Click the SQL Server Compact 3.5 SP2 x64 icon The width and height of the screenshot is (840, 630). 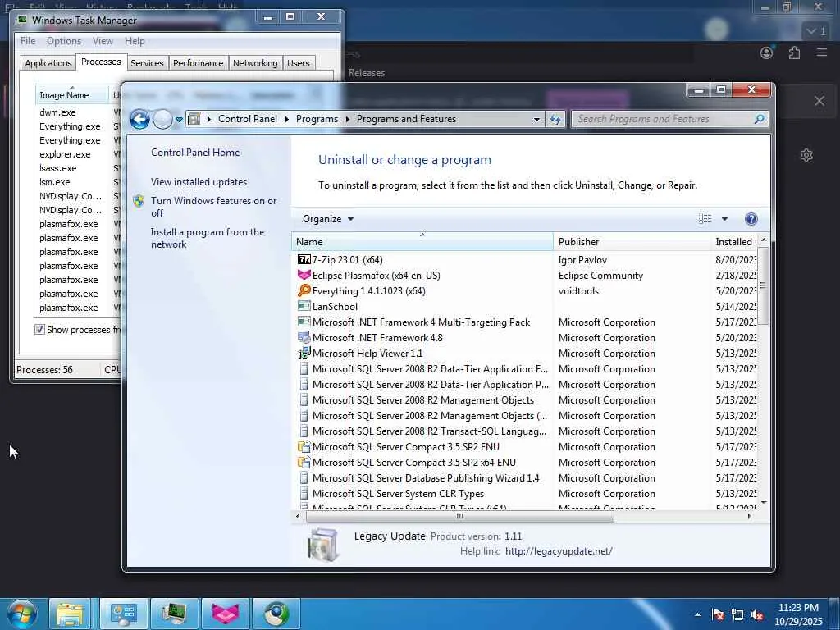304,463
